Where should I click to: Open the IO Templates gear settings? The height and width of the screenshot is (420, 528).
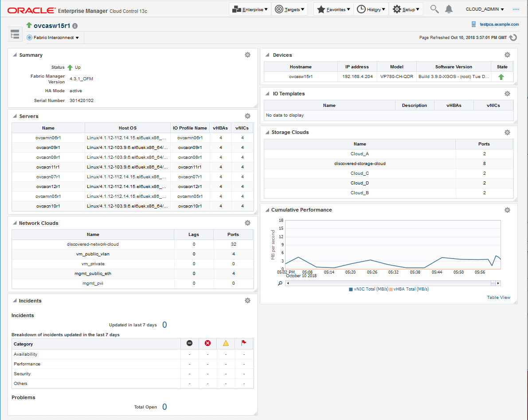coord(507,94)
